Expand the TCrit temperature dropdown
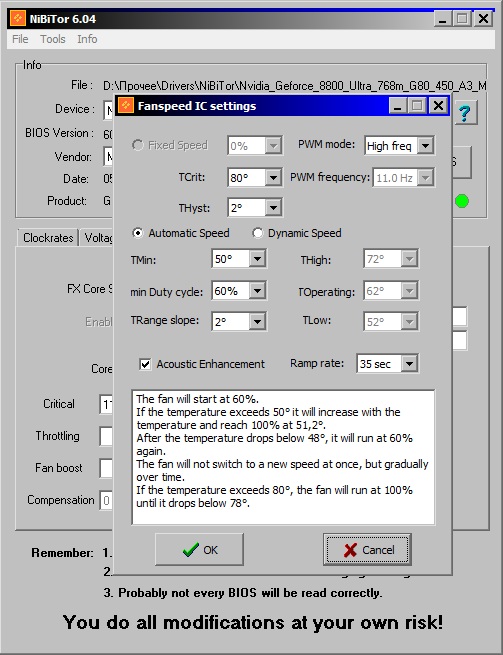 [x=273, y=178]
